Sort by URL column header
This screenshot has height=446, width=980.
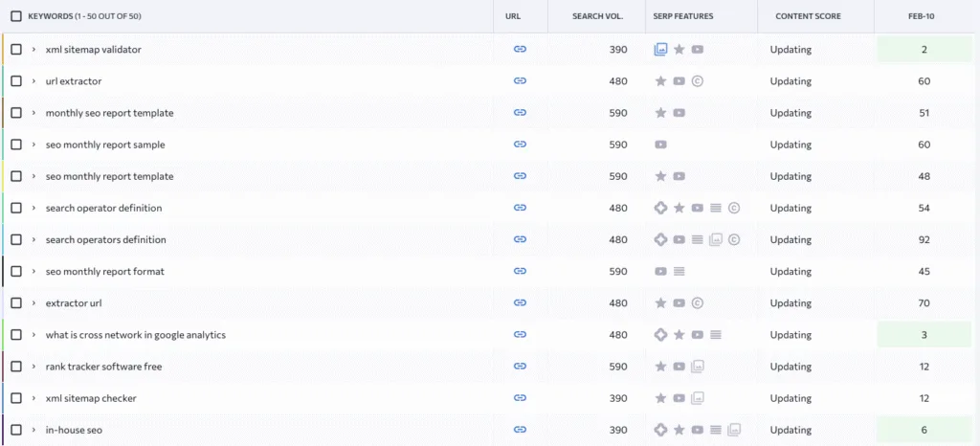point(513,16)
